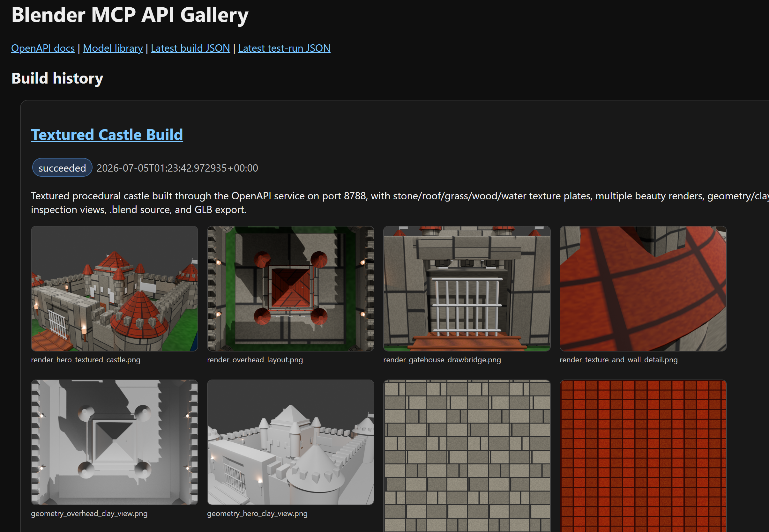
Task: Open the Model library link
Action: (113, 48)
